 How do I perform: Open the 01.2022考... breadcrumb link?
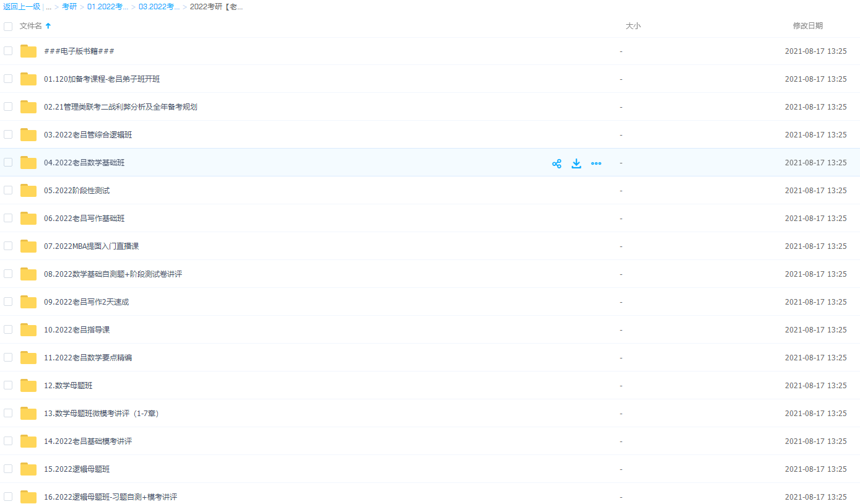coord(108,7)
